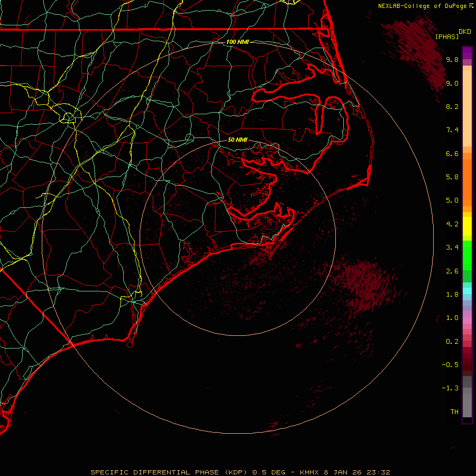The width and height of the screenshot is (476, 476).
Task: Click the TH threshold label on legend
Action: (454, 412)
